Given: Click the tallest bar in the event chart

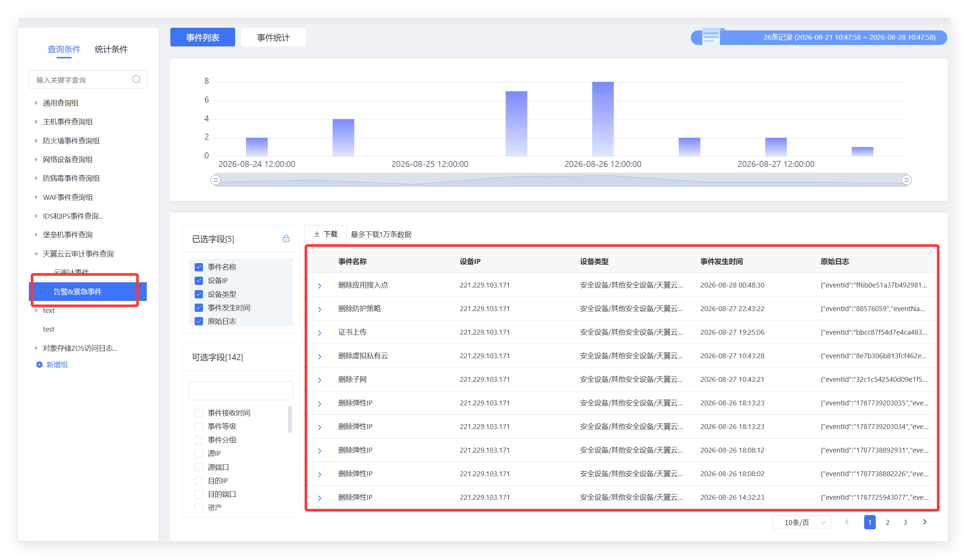Looking at the screenshot, I should [x=603, y=119].
